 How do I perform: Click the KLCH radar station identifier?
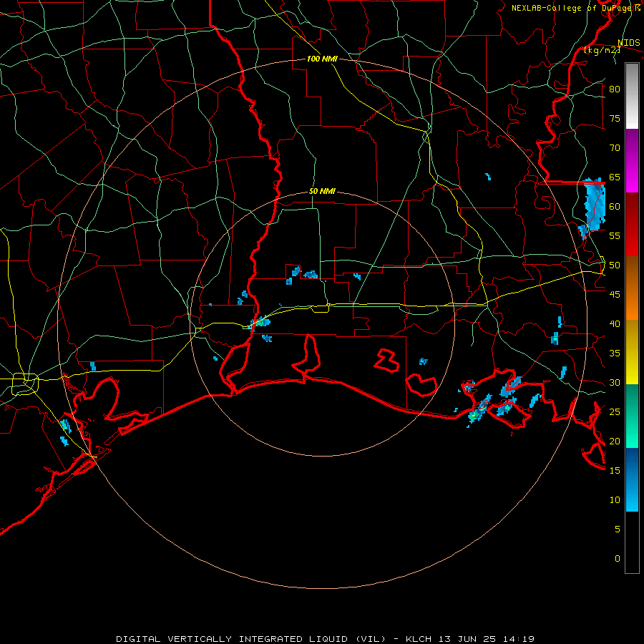(x=419, y=639)
